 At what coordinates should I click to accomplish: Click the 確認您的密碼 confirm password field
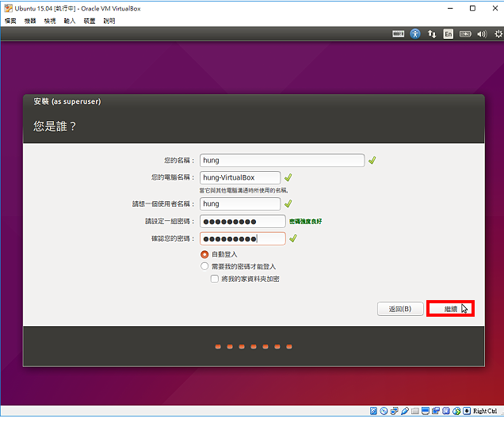[x=242, y=238]
